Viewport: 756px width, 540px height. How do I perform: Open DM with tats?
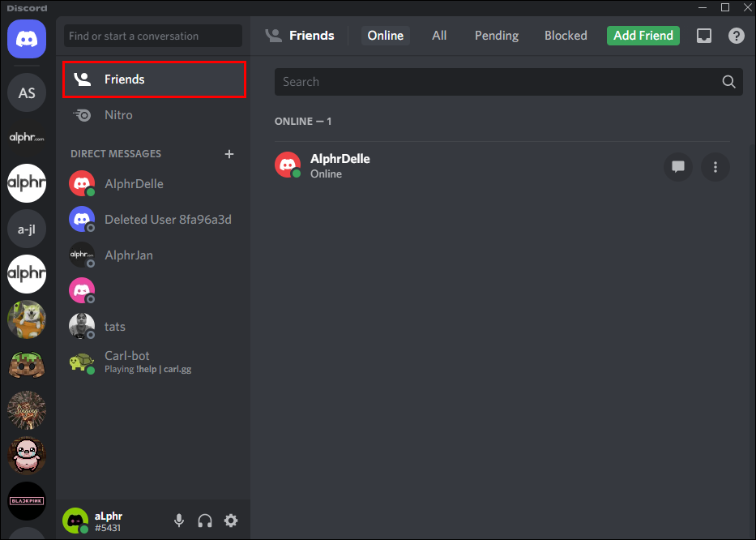[x=154, y=327]
